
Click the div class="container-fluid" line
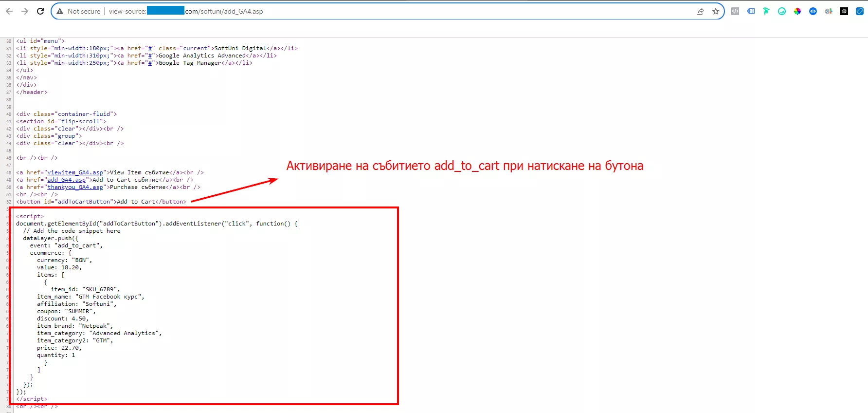[x=66, y=114]
